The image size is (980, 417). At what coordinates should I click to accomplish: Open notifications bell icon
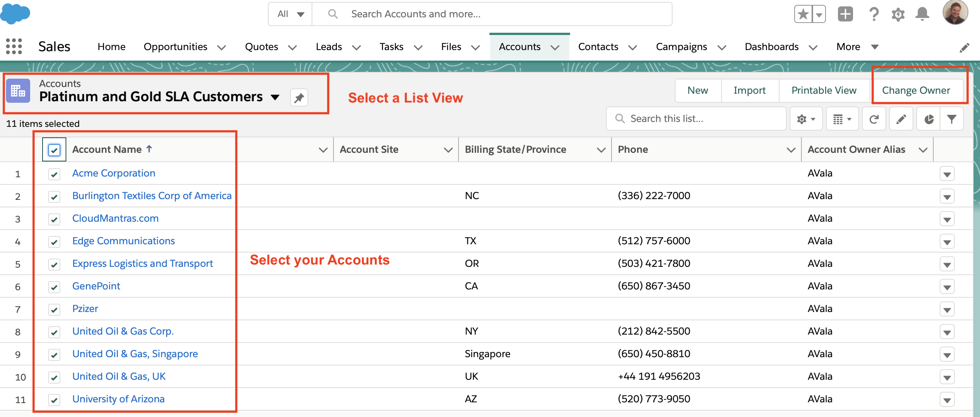922,14
